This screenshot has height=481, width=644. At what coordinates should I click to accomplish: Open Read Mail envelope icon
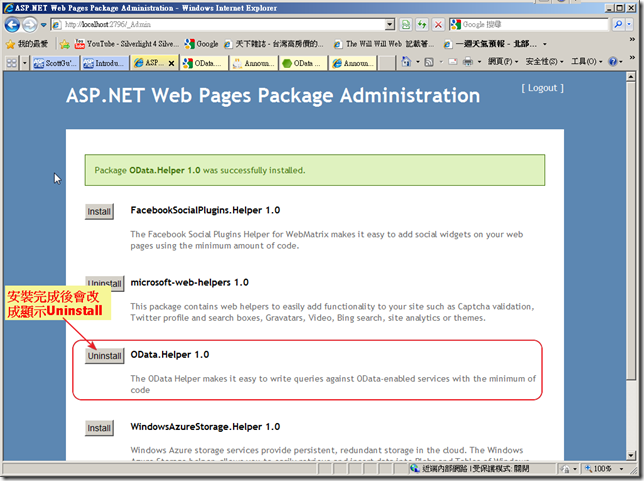point(453,62)
